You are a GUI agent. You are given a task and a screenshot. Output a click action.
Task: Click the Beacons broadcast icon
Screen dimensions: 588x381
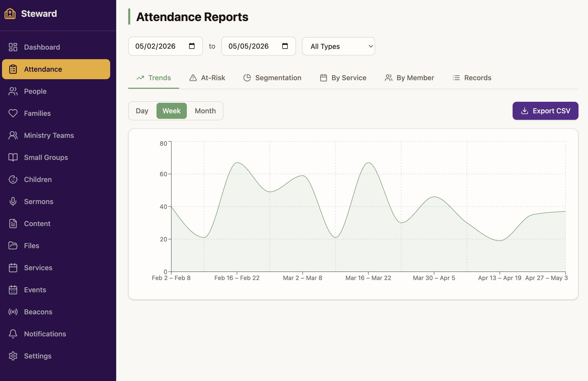13,312
